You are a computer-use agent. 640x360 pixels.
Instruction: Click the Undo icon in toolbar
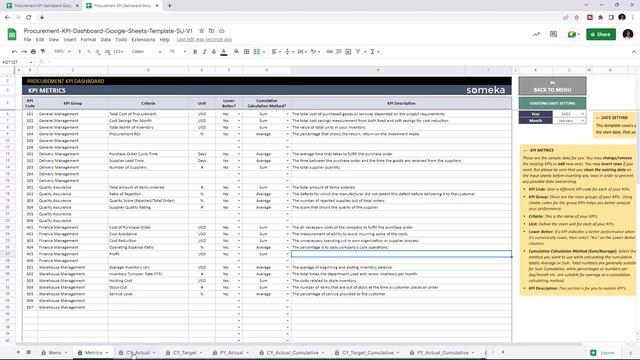point(15,52)
